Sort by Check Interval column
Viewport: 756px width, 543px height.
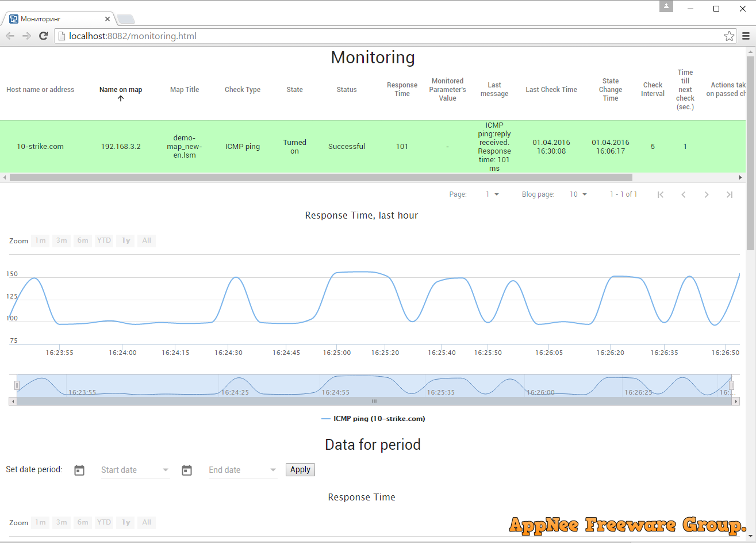pos(653,89)
